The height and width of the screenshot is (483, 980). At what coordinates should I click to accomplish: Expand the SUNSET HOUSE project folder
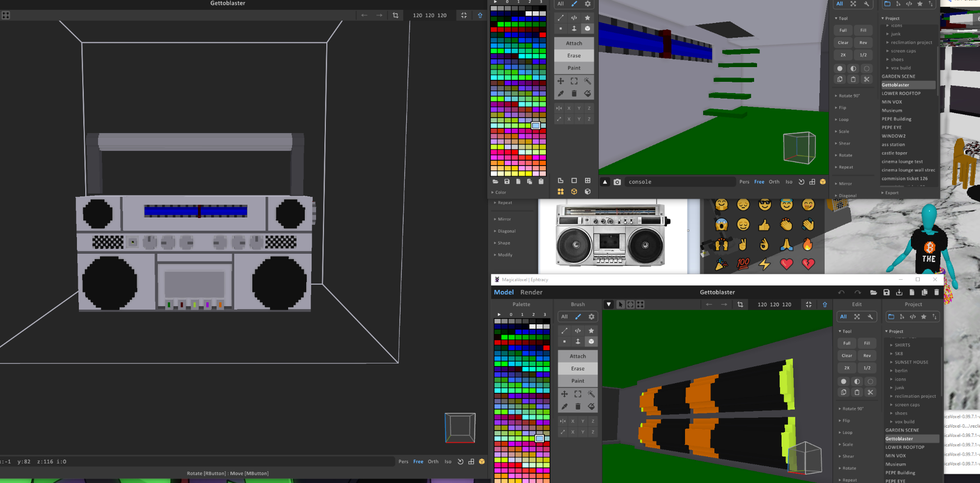(x=911, y=362)
